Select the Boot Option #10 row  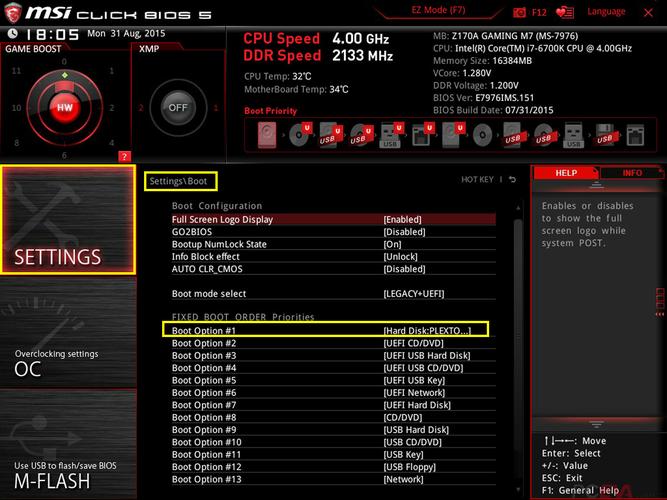click(334, 442)
